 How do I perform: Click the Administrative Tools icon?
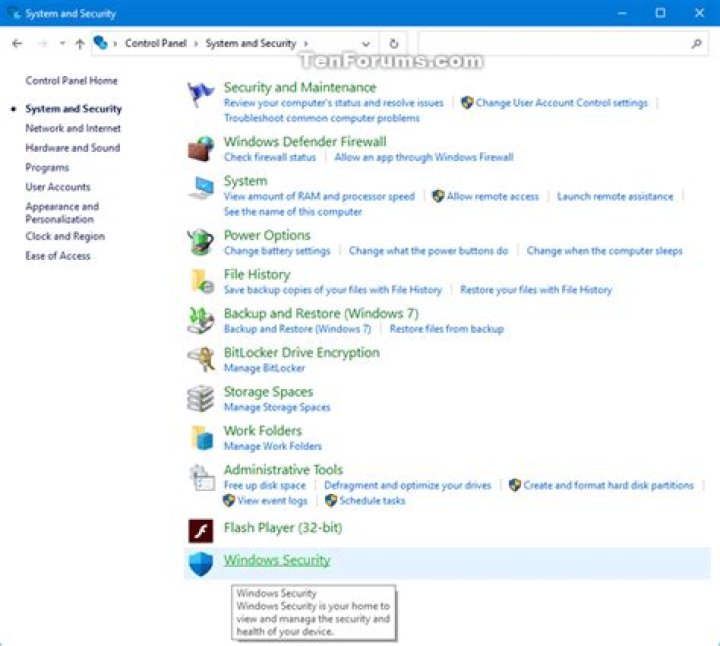coord(202,477)
